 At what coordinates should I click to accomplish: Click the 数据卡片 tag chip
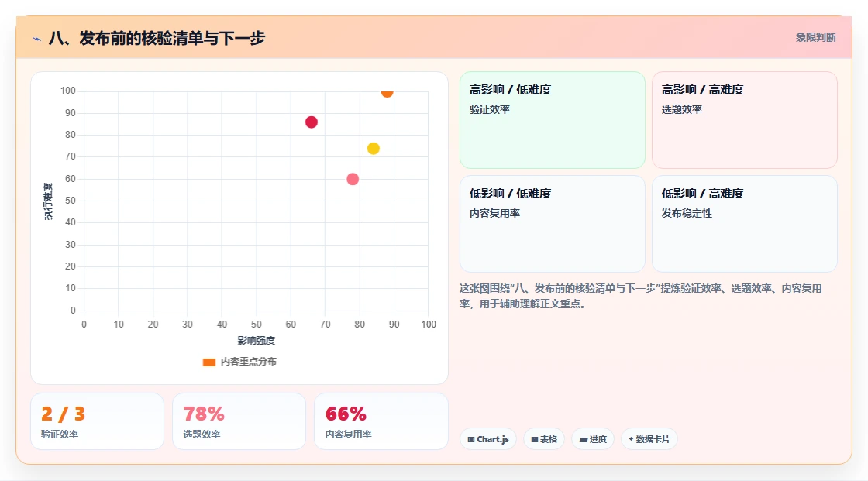649,439
